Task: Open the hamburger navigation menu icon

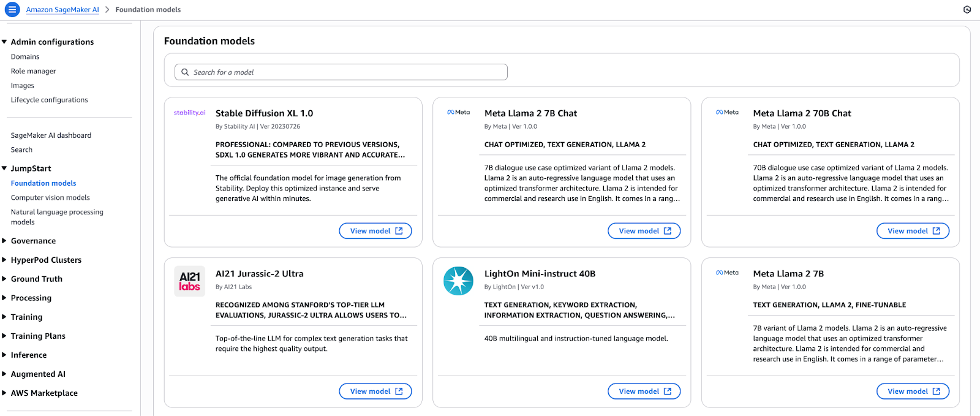Action: pyautogui.click(x=12, y=10)
